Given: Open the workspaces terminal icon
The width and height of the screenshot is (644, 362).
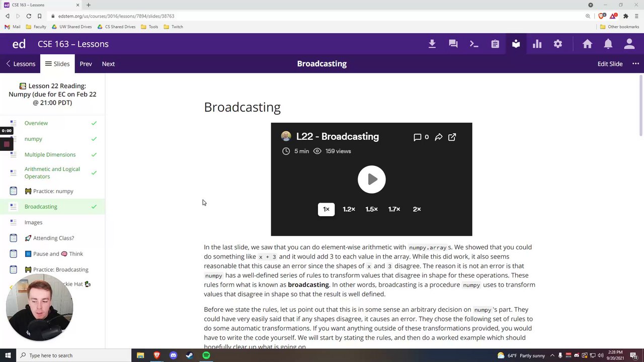Looking at the screenshot, I should tap(474, 44).
